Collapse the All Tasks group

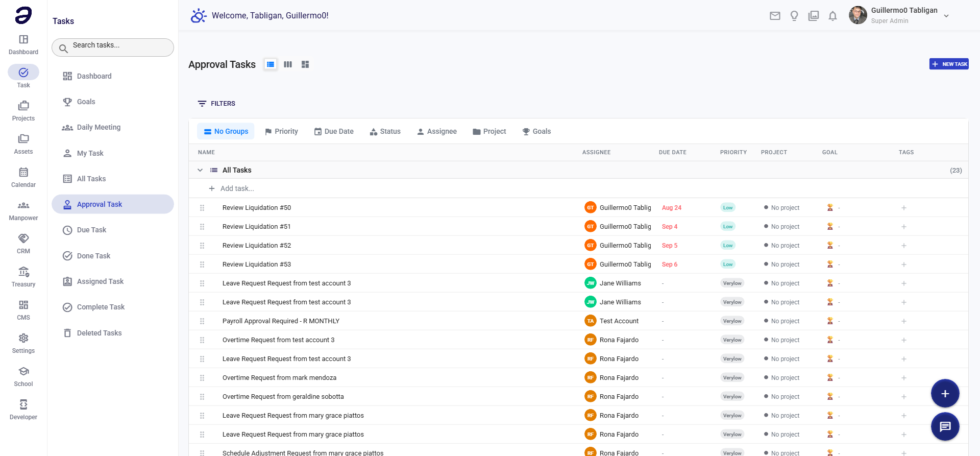tap(200, 170)
